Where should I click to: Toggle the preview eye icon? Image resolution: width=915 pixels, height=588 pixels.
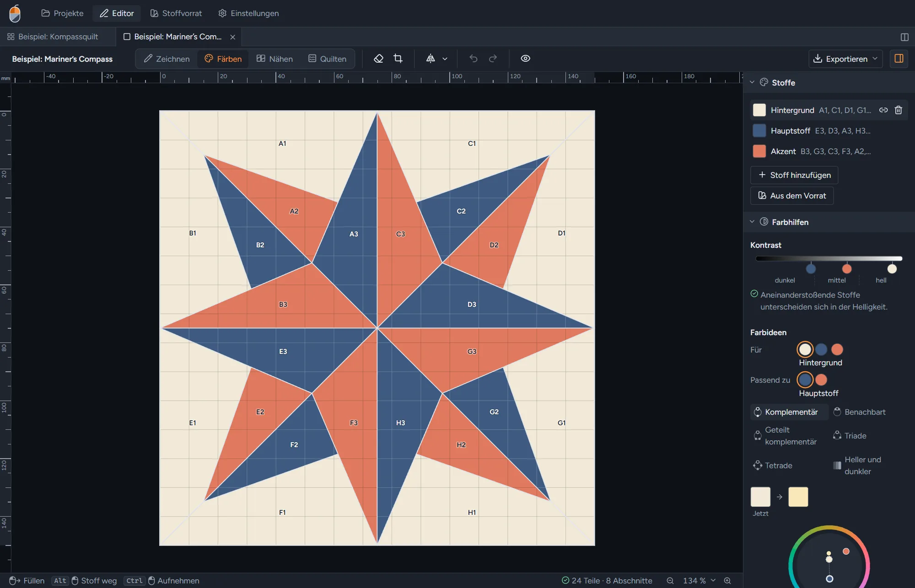pyautogui.click(x=526, y=59)
